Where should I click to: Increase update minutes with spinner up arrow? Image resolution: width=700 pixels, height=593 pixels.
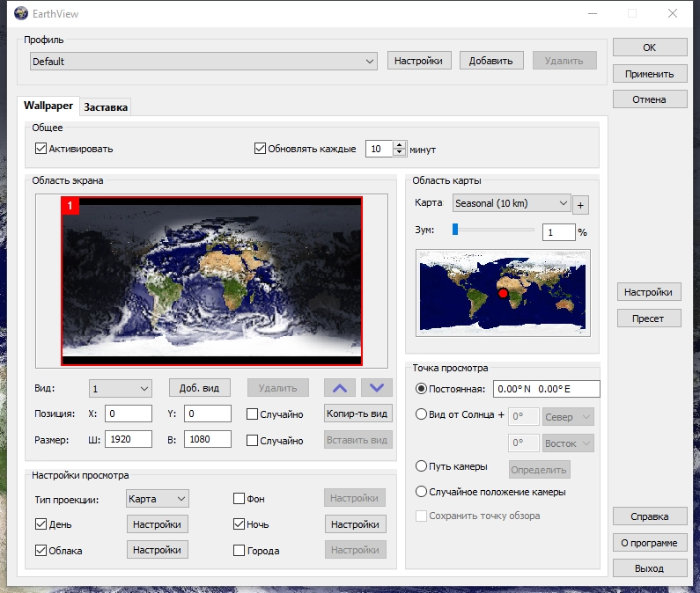[x=399, y=145]
